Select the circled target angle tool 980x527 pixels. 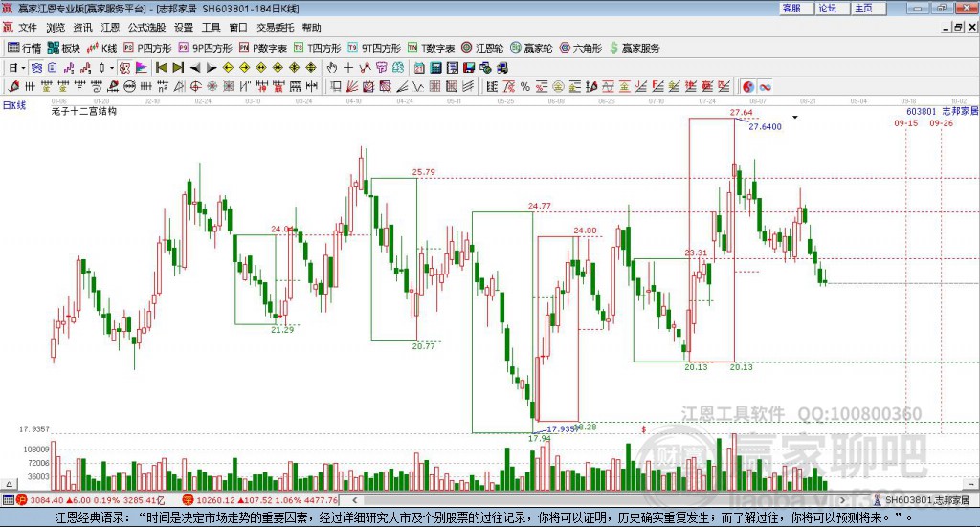tap(195, 87)
